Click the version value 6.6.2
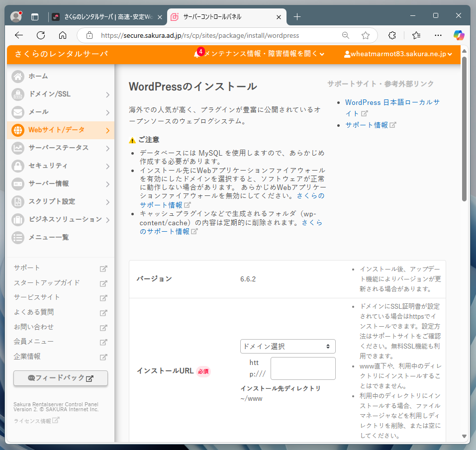Image resolution: width=476 pixels, height=450 pixels. pyautogui.click(x=248, y=279)
